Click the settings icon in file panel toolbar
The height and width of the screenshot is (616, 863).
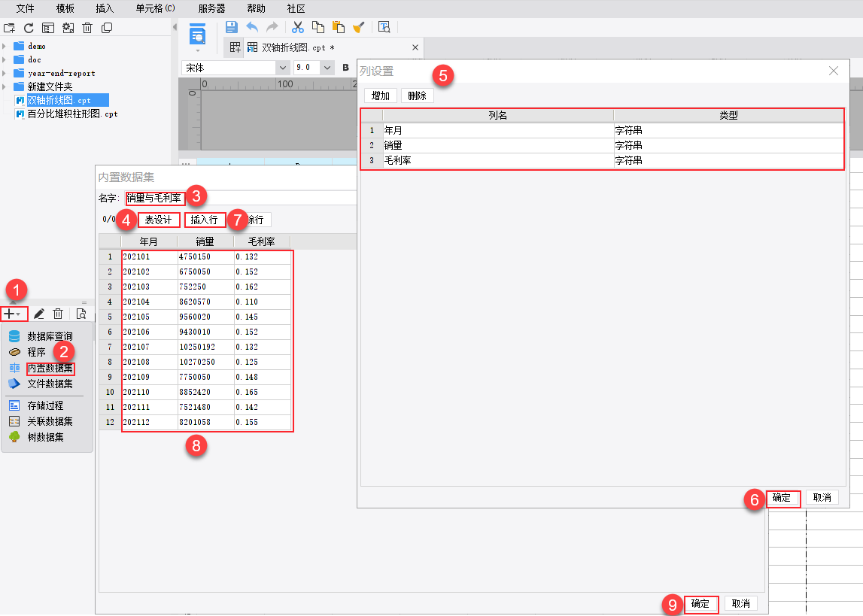pyautogui.click(x=68, y=28)
